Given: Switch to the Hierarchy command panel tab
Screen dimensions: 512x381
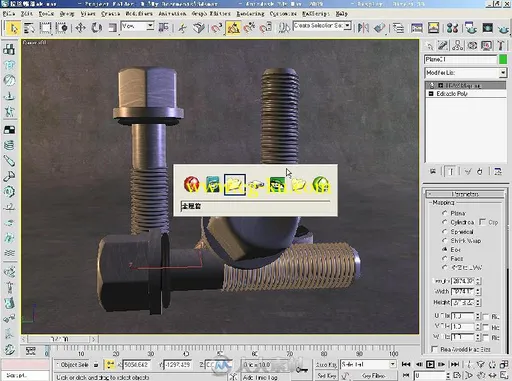Looking at the screenshot, I should point(458,45).
